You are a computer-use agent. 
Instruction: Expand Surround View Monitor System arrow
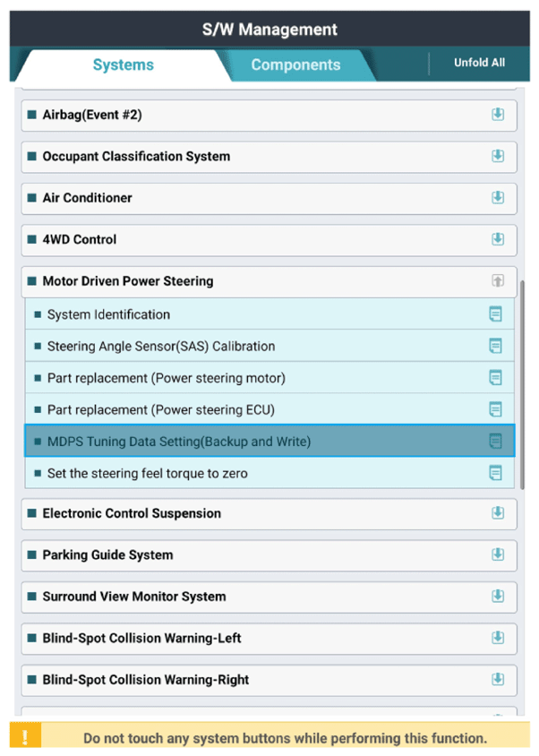pos(498,597)
